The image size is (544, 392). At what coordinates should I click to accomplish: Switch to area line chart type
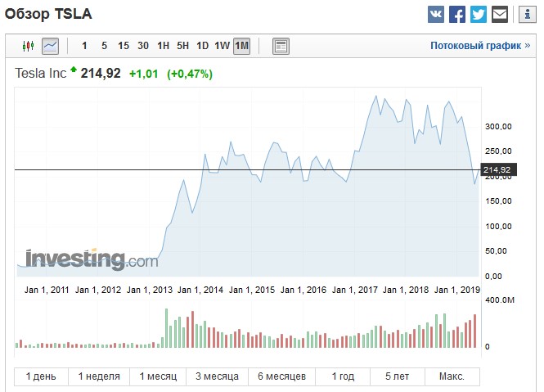point(50,46)
